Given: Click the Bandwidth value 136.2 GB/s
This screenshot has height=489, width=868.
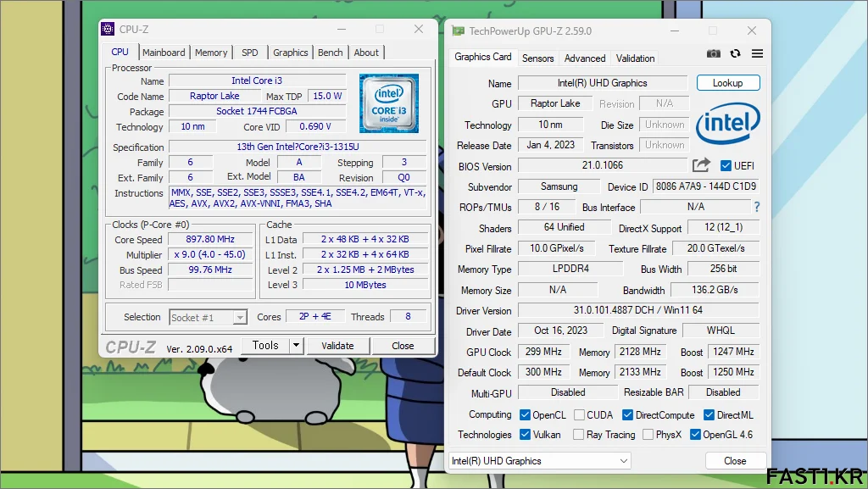Looking at the screenshot, I should [x=715, y=290].
